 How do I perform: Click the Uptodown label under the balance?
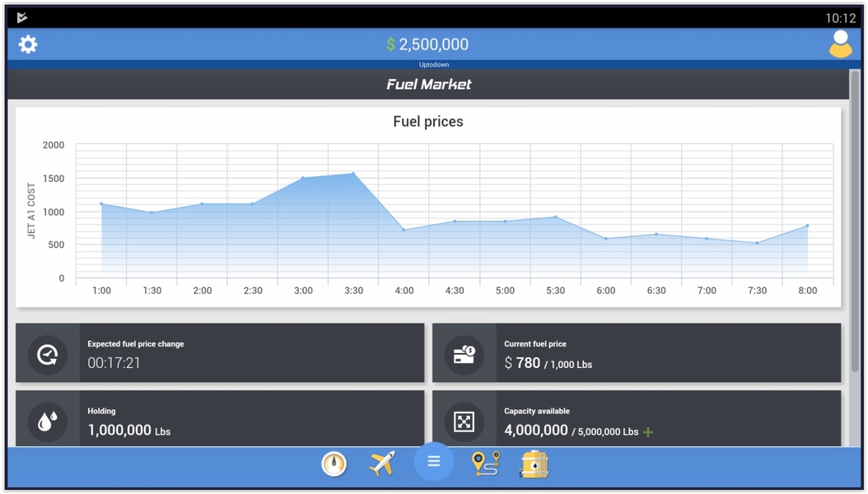click(433, 65)
